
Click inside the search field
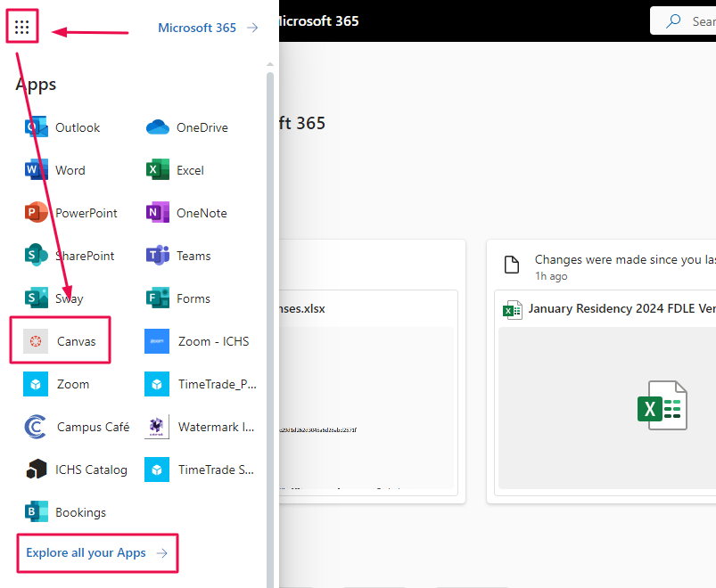click(x=695, y=20)
